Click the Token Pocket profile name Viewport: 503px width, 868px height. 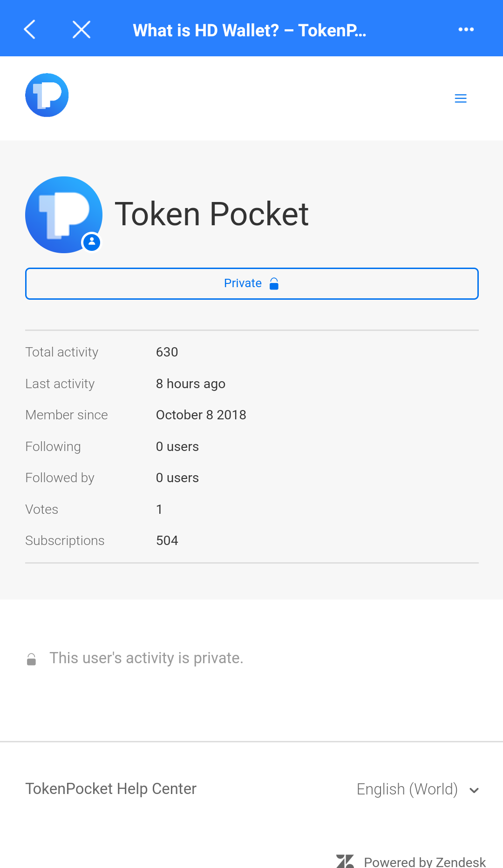pyautogui.click(x=212, y=215)
